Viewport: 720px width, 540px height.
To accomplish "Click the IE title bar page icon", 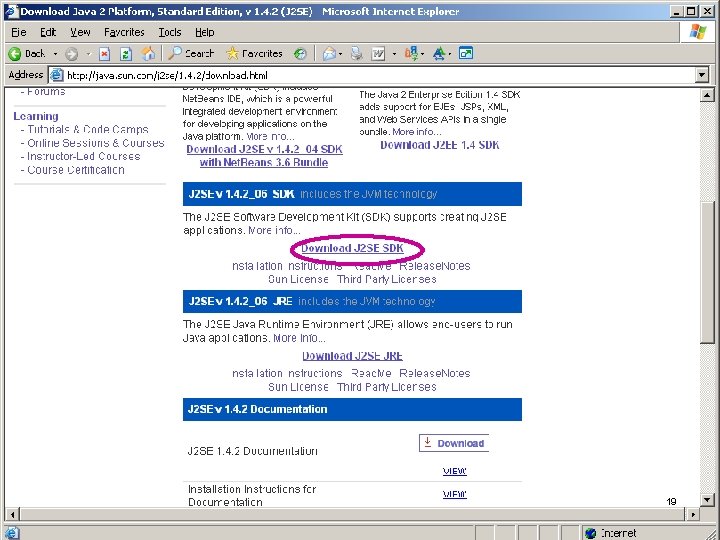I will pyautogui.click(x=11, y=11).
